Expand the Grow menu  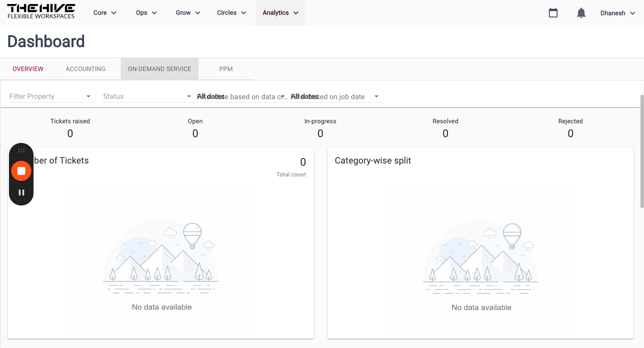pyautogui.click(x=188, y=13)
